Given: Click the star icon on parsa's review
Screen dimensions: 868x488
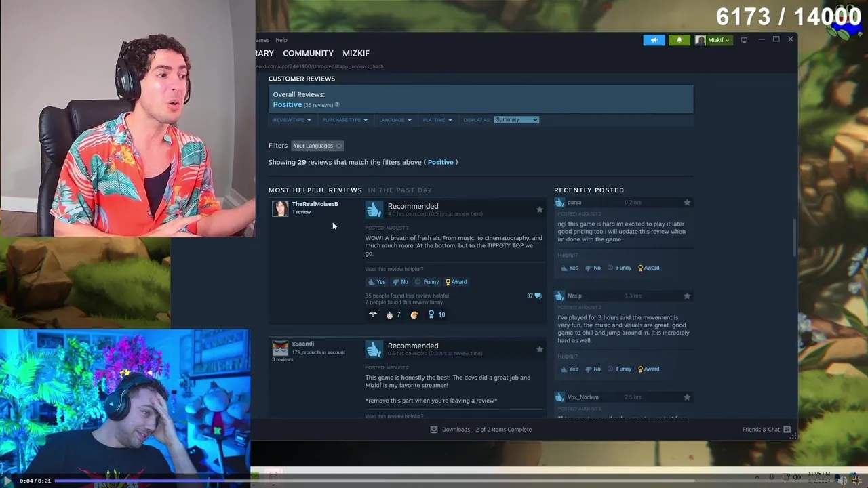Looking at the screenshot, I should pos(687,202).
